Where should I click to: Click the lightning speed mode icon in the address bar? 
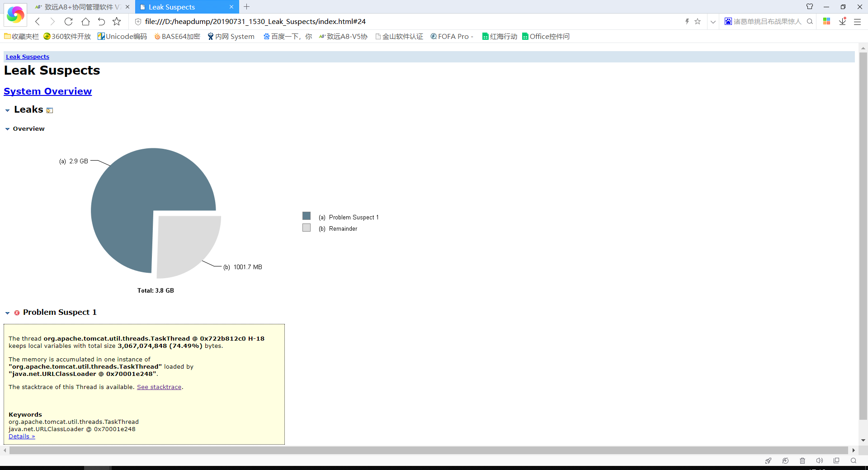pyautogui.click(x=687, y=21)
